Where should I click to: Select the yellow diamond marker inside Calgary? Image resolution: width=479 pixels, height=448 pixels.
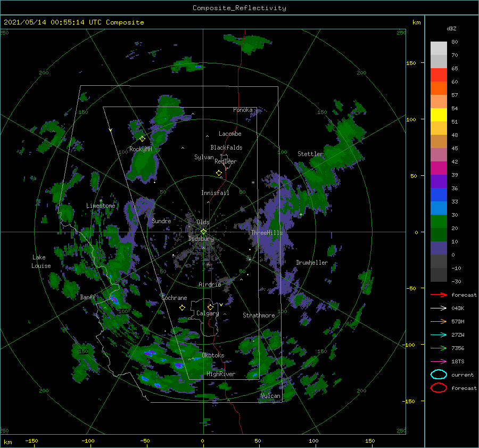pyautogui.click(x=210, y=307)
